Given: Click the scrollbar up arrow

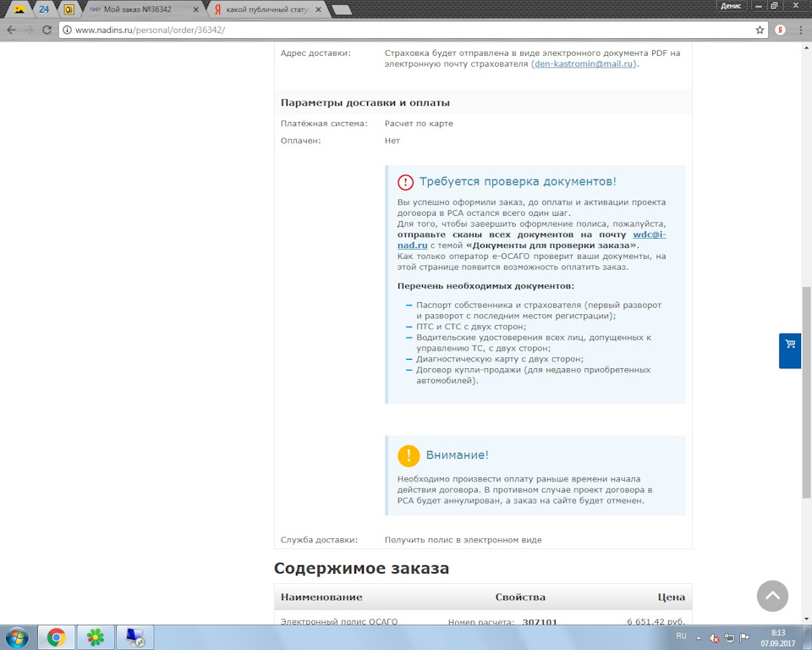Looking at the screenshot, I should 806,47.
